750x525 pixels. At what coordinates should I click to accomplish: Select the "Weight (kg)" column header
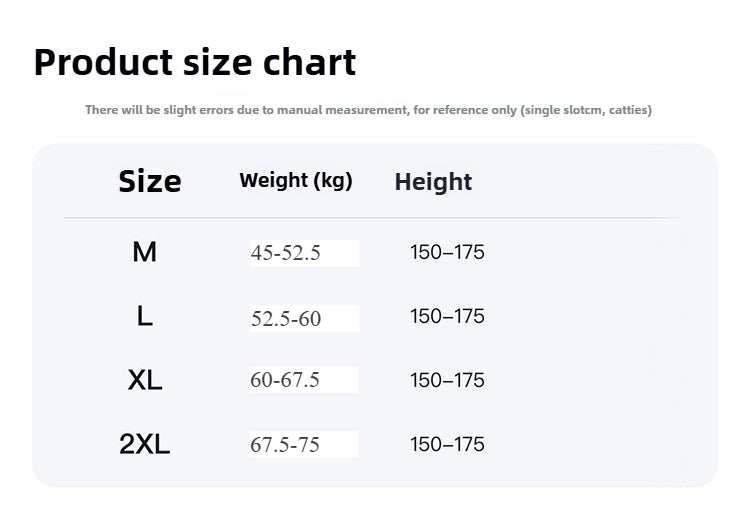click(x=296, y=181)
